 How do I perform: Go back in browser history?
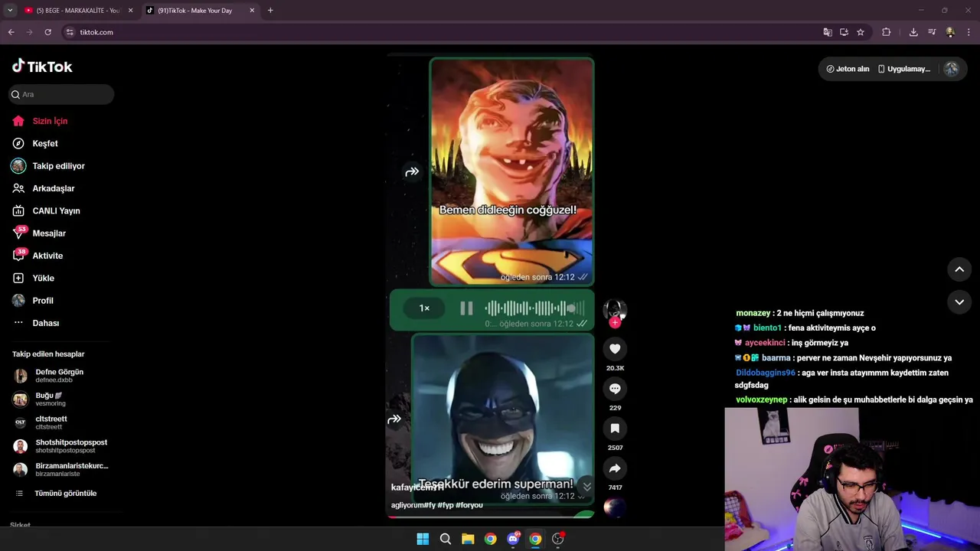[11, 32]
